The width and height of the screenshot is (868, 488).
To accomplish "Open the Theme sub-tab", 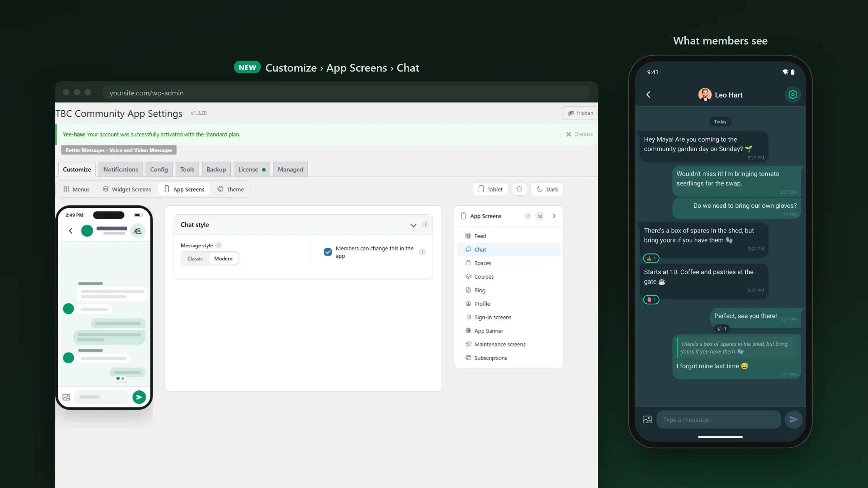I will 230,189.
